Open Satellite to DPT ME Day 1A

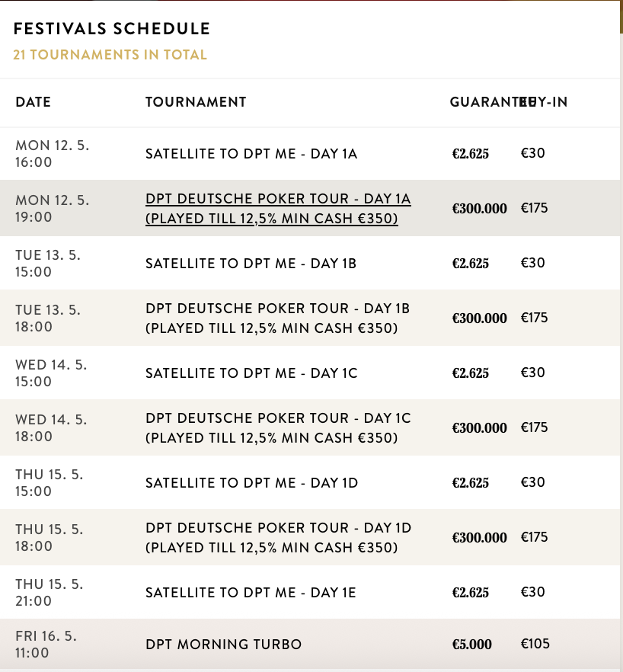tap(251, 154)
